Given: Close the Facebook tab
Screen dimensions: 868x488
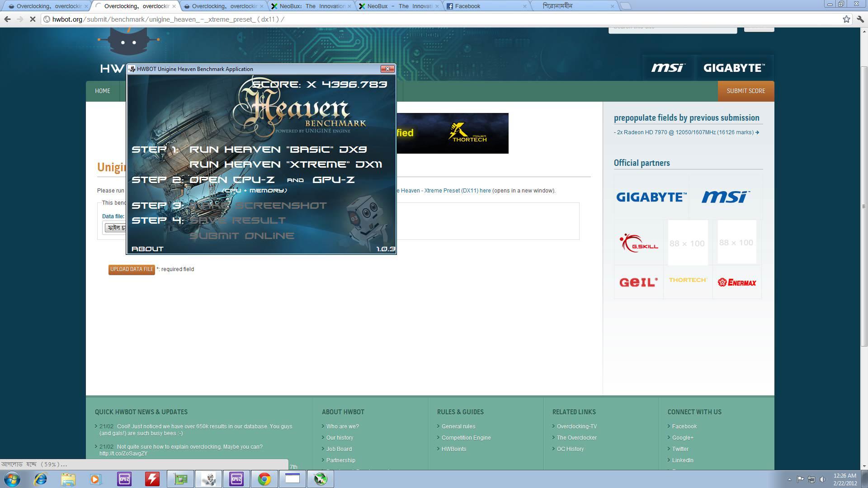Looking at the screenshot, I should pos(524,6).
